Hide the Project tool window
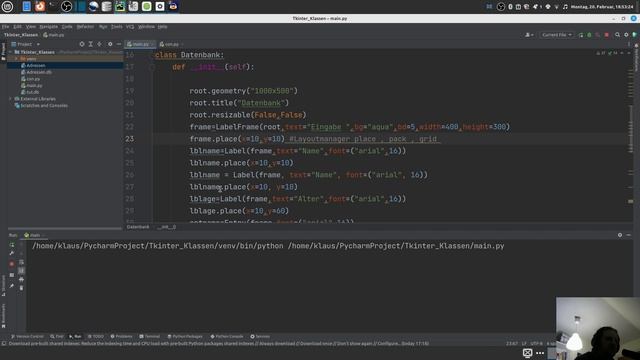Image resolution: width=640 pixels, height=360 pixels. 119,44
